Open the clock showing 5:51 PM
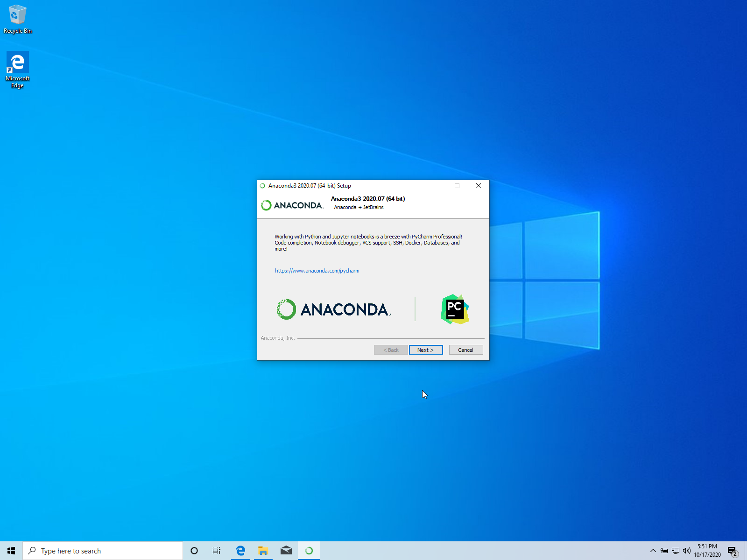 click(x=707, y=551)
